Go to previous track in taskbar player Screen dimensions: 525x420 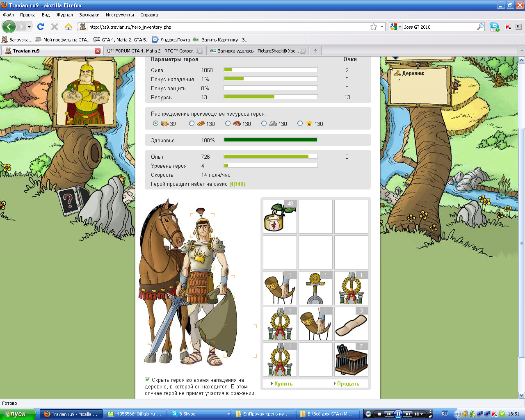coord(388,414)
